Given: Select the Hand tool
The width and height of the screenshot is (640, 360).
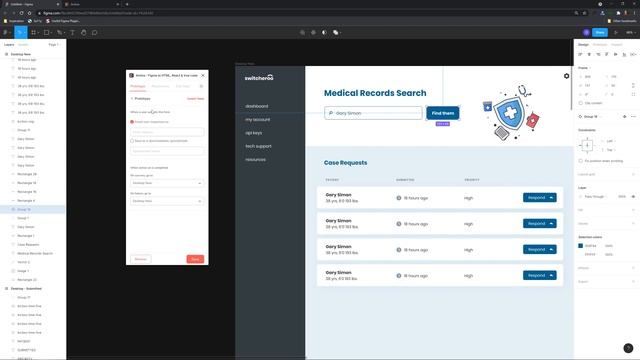Looking at the screenshot, I should click(84, 32).
